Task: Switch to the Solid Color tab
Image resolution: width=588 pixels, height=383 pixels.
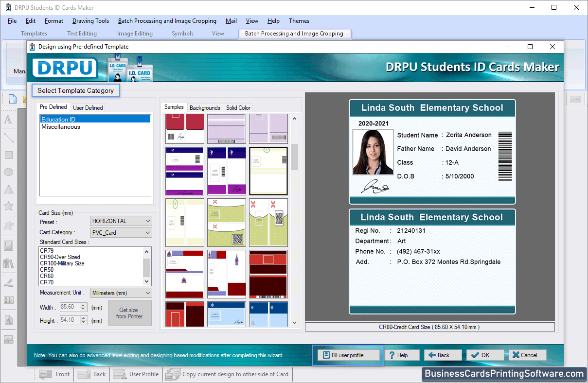Action: point(238,108)
